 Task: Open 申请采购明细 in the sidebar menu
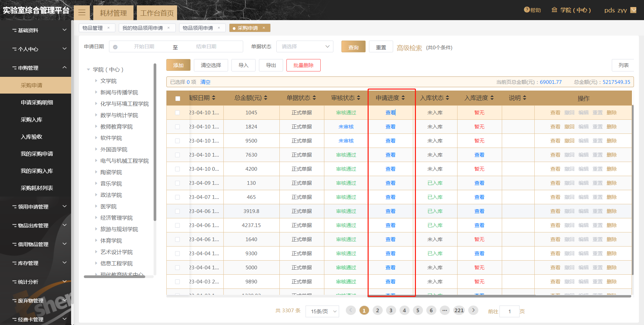coord(37,103)
